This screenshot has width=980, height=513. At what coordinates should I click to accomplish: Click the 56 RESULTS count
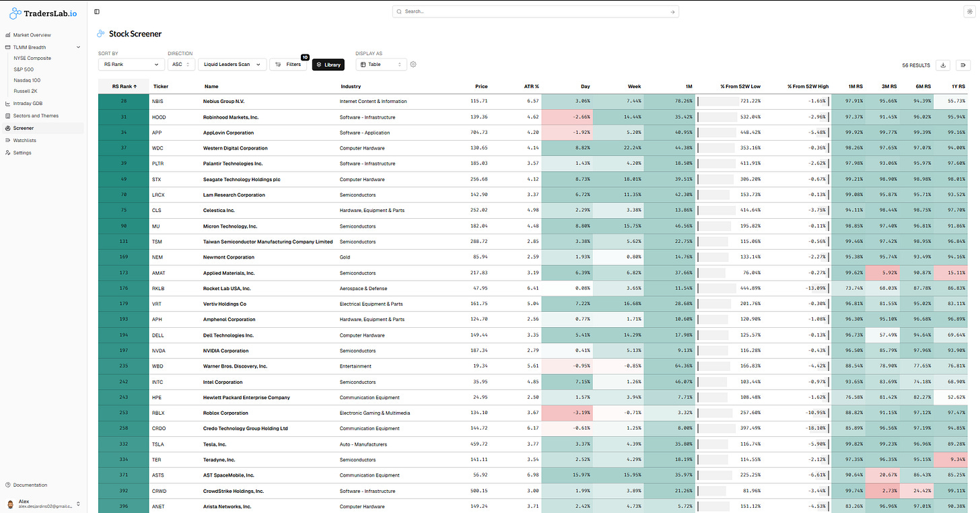(x=916, y=65)
